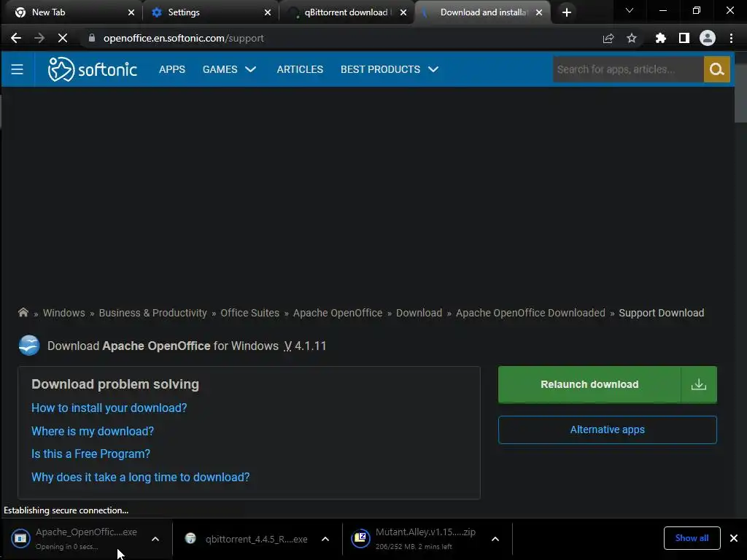Click the Alternative apps button
The height and width of the screenshot is (560, 747).
pyautogui.click(x=608, y=429)
